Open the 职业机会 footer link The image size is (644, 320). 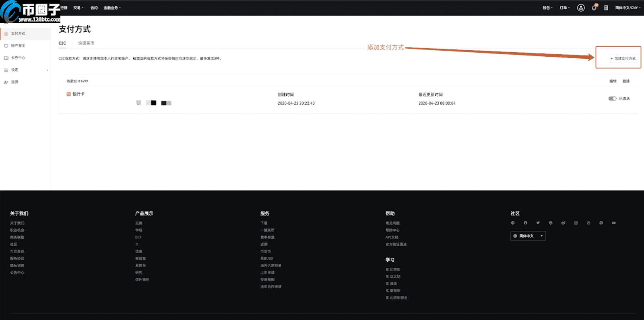pyautogui.click(x=17, y=230)
